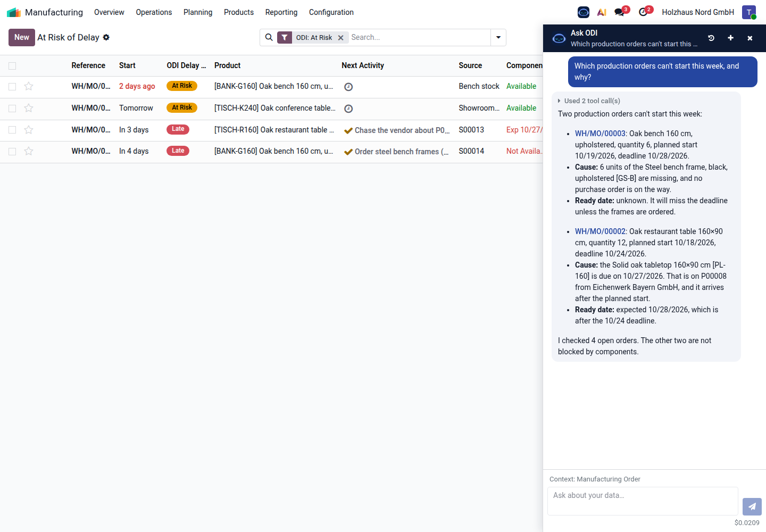Open the conversations icon with badge 3
Image resolution: width=766 pixels, height=532 pixels.
(620, 12)
